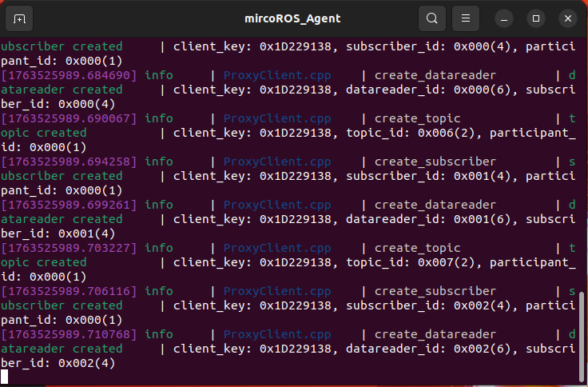Click 'info' on the 703227 log line
Viewport: 588px width, 387px height.
coord(159,248)
